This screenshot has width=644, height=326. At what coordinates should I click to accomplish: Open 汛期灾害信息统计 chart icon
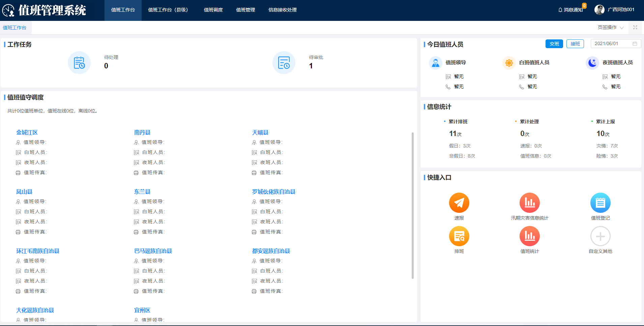coord(530,203)
